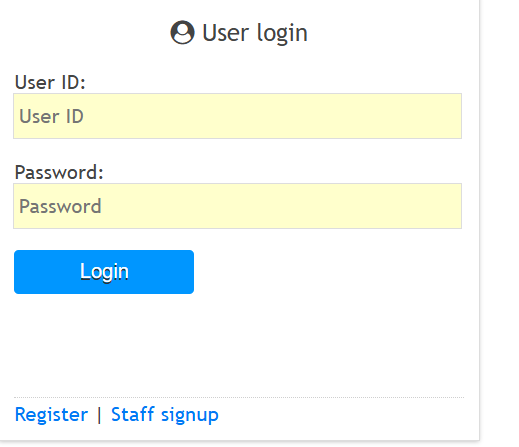Image resolution: width=519 pixels, height=447 pixels.
Task: Open the Register link
Action: 51,415
